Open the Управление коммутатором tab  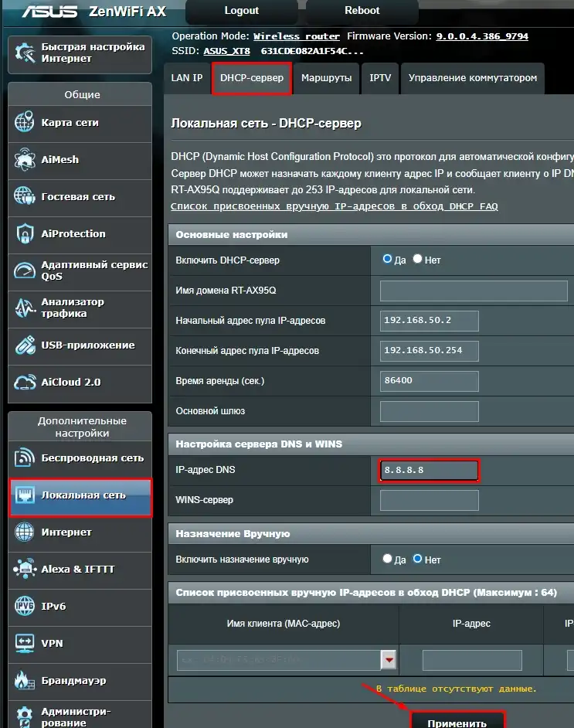[x=472, y=79]
